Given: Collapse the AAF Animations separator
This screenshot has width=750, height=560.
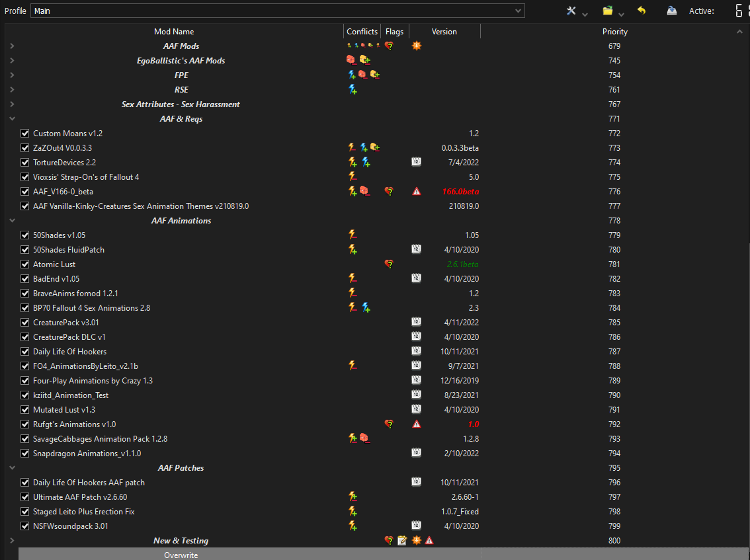Looking at the screenshot, I should click(12, 220).
